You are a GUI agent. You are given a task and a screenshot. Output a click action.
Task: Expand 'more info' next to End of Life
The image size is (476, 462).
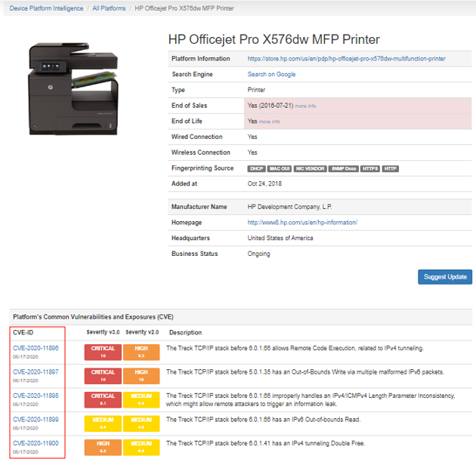point(270,122)
